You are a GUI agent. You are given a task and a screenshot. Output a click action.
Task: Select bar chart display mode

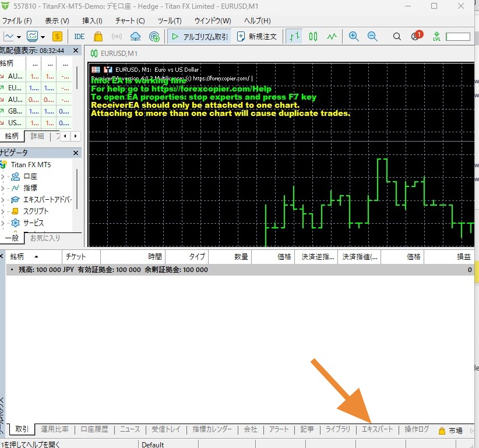click(x=294, y=37)
